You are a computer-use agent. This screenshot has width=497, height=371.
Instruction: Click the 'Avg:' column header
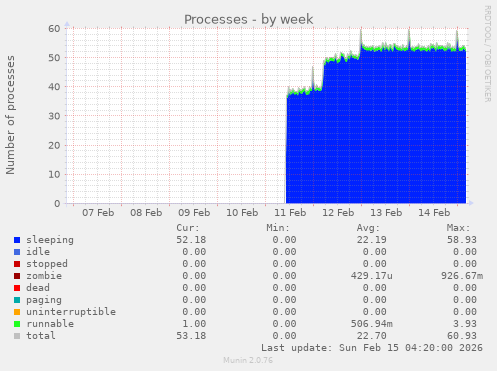pyautogui.click(x=368, y=228)
